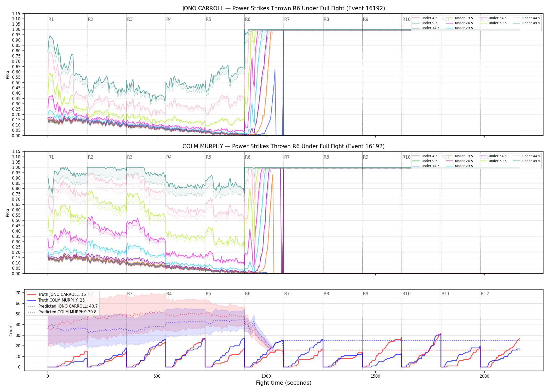The height and width of the screenshot is (392, 549).
Task: Click the R6 round marker in top chart
Action: click(x=248, y=19)
